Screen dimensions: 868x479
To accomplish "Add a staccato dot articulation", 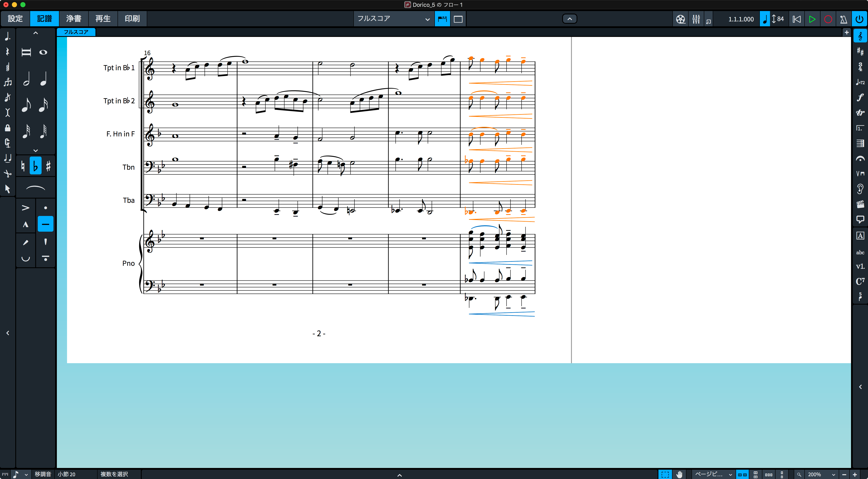I will click(45, 208).
